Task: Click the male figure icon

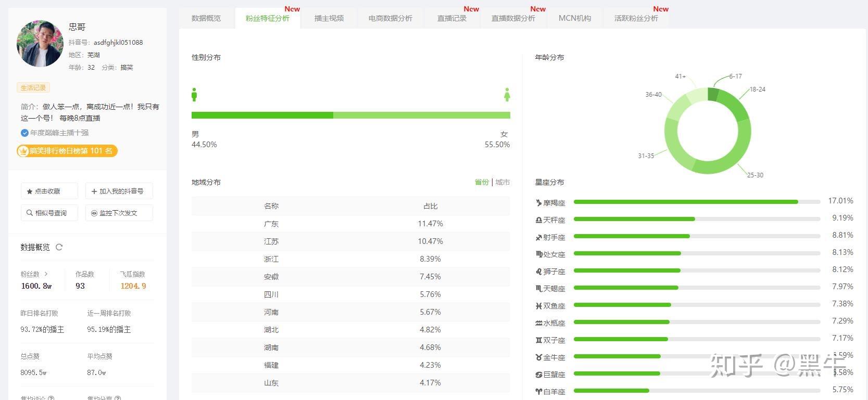Action: [194, 95]
